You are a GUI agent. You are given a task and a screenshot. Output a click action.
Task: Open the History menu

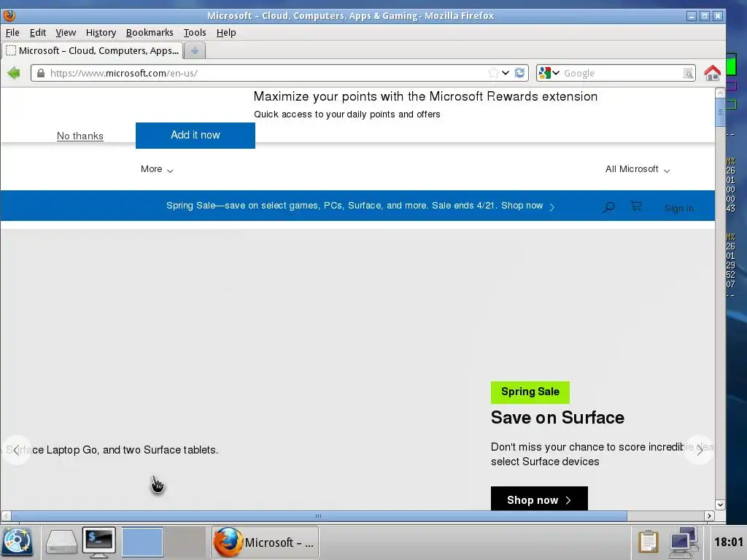click(101, 32)
